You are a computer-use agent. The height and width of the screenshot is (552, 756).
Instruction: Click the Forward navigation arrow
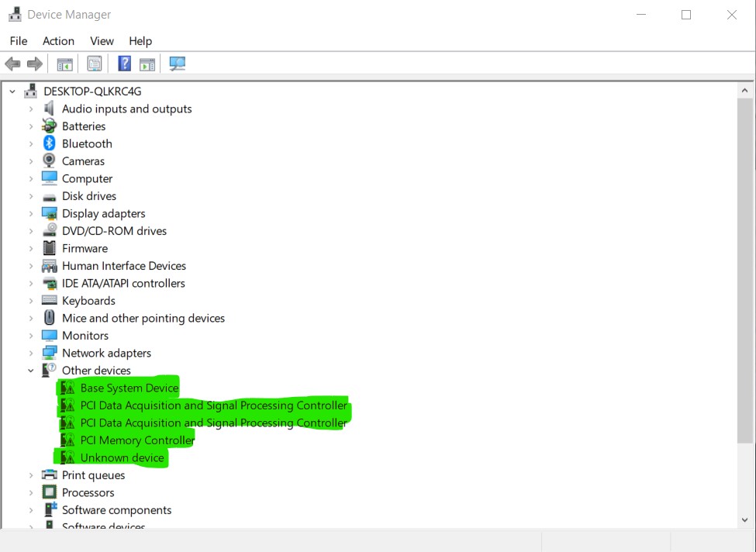coord(35,64)
